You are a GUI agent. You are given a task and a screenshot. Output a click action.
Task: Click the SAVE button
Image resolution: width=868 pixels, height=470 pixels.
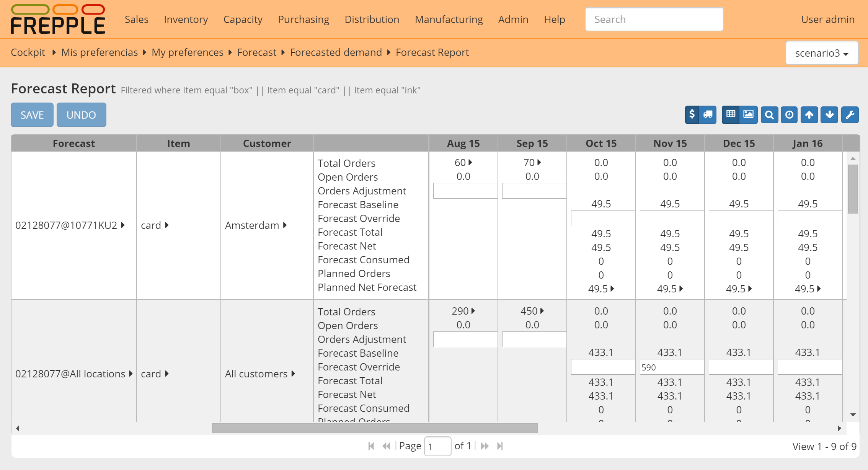pyautogui.click(x=32, y=114)
